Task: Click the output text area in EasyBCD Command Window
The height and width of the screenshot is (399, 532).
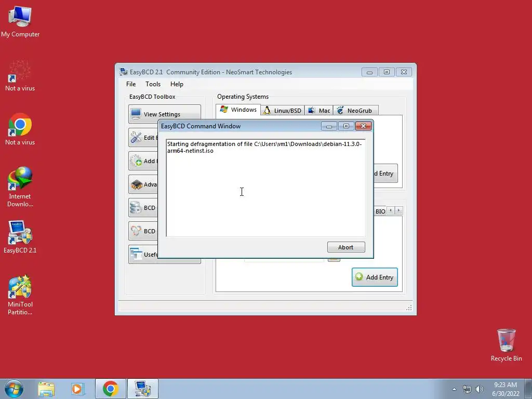Action: point(265,188)
